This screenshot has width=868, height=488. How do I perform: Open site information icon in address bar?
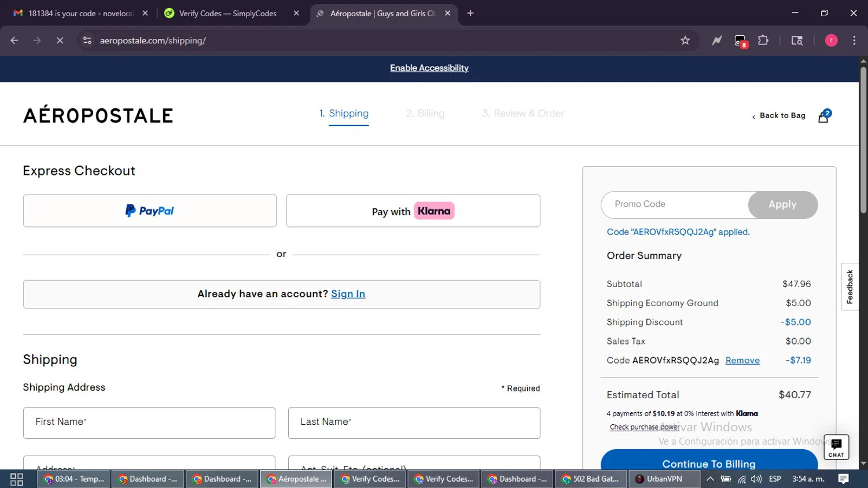click(x=87, y=41)
